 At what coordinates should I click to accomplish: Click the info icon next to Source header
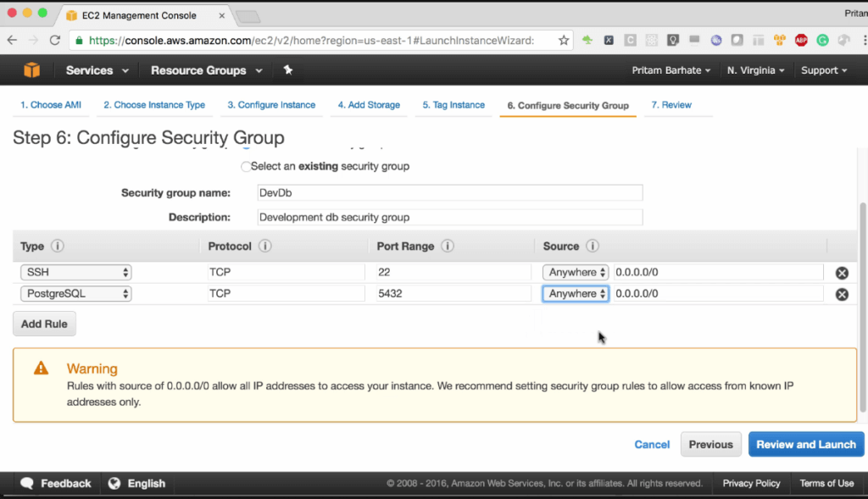click(593, 246)
